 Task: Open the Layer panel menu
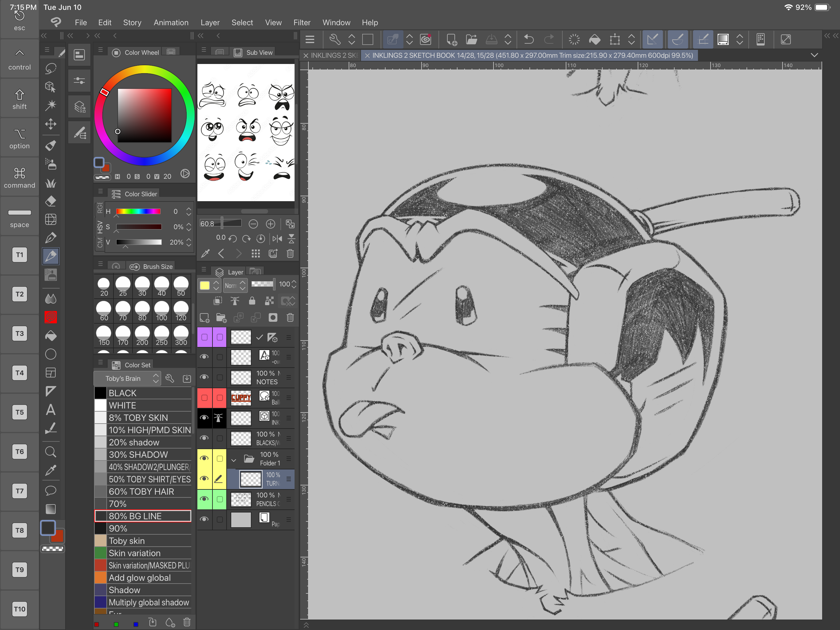pos(204,269)
